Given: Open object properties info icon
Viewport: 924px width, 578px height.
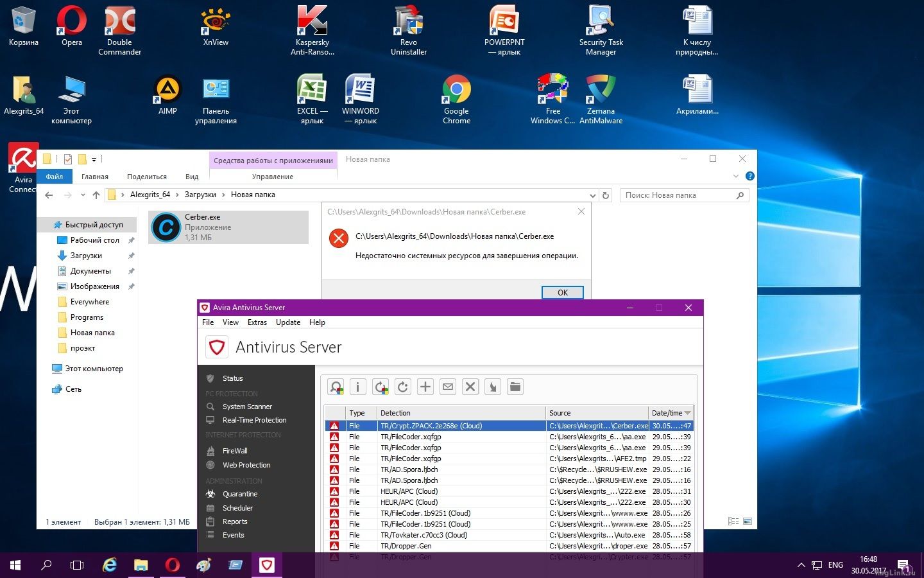Looking at the screenshot, I should click(x=358, y=387).
